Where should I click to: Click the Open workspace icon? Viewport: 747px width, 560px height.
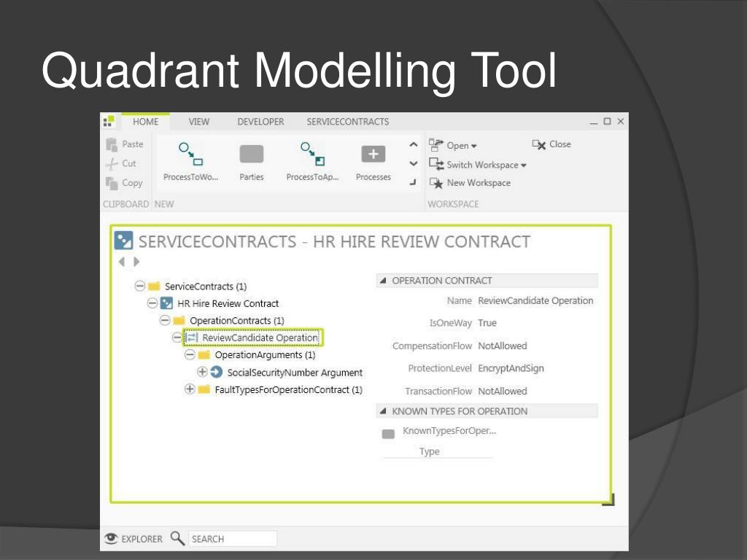[436, 145]
